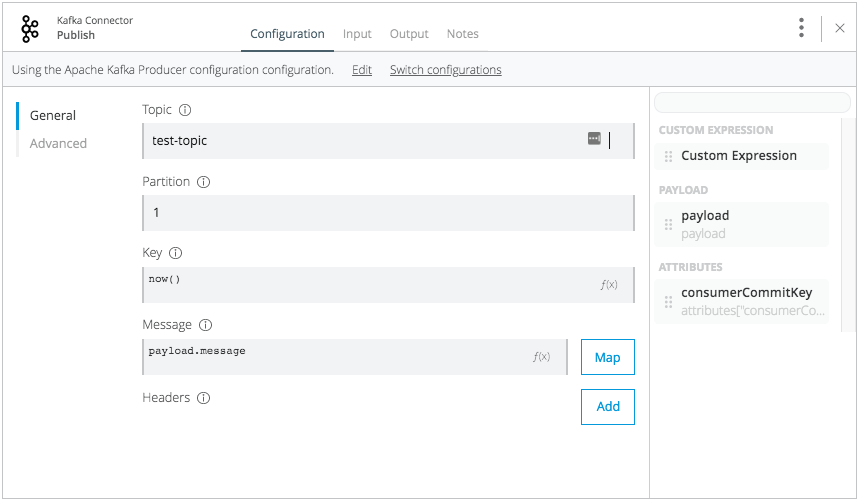Click the Edit configuration link
This screenshot has height=500, width=858.
pos(362,70)
